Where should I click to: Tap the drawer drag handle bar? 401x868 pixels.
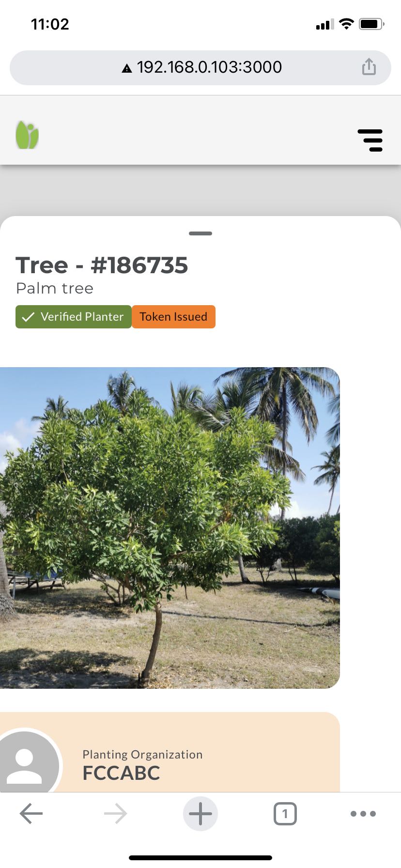[x=200, y=233]
